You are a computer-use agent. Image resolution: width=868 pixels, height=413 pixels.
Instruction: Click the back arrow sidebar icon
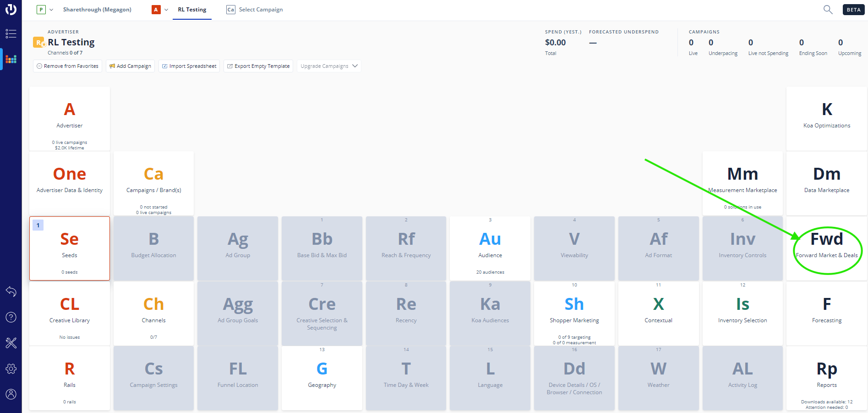coord(11,292)
